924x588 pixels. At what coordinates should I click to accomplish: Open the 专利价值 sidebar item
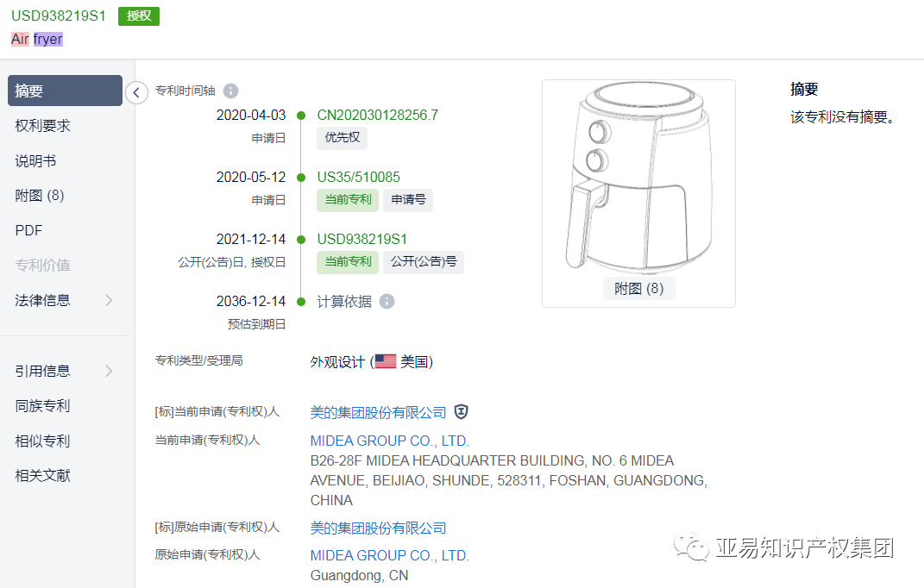point(42,266)
